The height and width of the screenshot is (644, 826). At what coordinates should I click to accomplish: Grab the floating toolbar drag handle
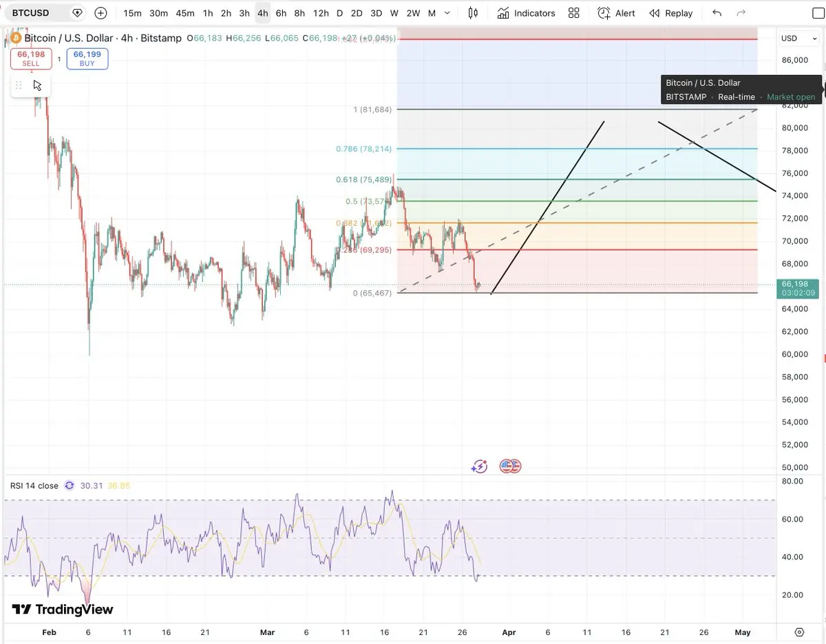19,85
